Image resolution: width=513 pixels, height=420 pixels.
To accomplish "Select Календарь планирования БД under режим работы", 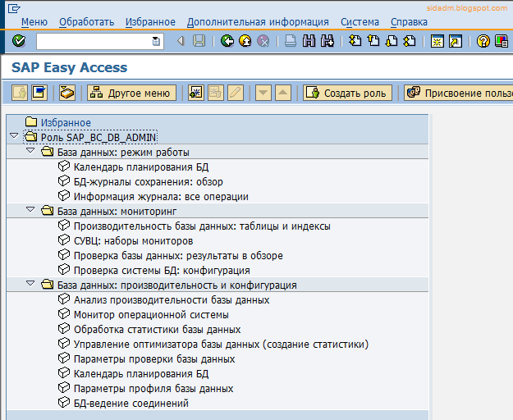I will coord(141,167).
